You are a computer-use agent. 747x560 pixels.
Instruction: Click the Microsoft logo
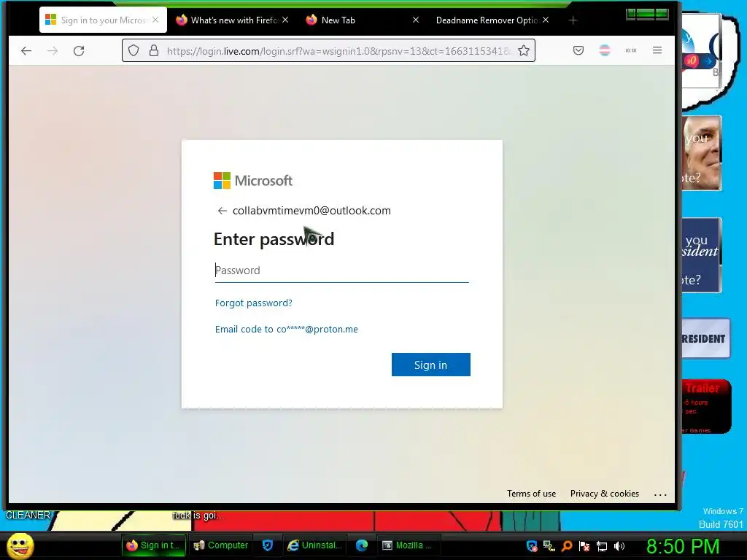pyautogui.click(x=253, y=181)
